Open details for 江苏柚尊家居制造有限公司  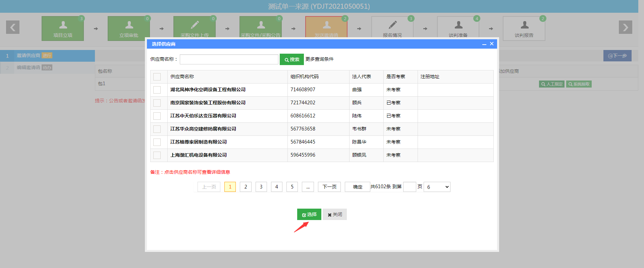(199, 142)
